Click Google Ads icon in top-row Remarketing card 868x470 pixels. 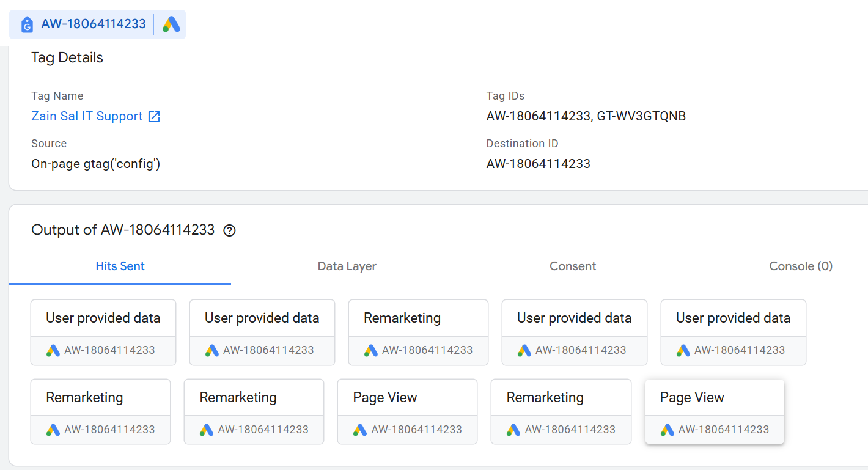371,351
